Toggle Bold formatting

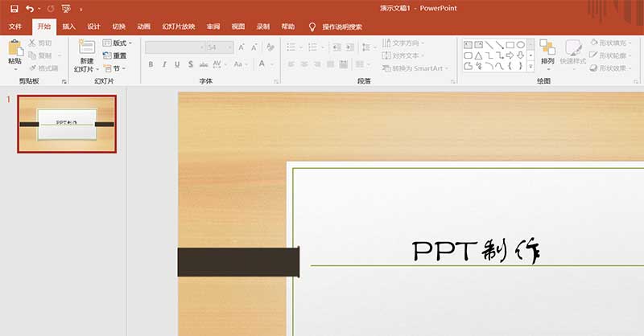point(151,64)
